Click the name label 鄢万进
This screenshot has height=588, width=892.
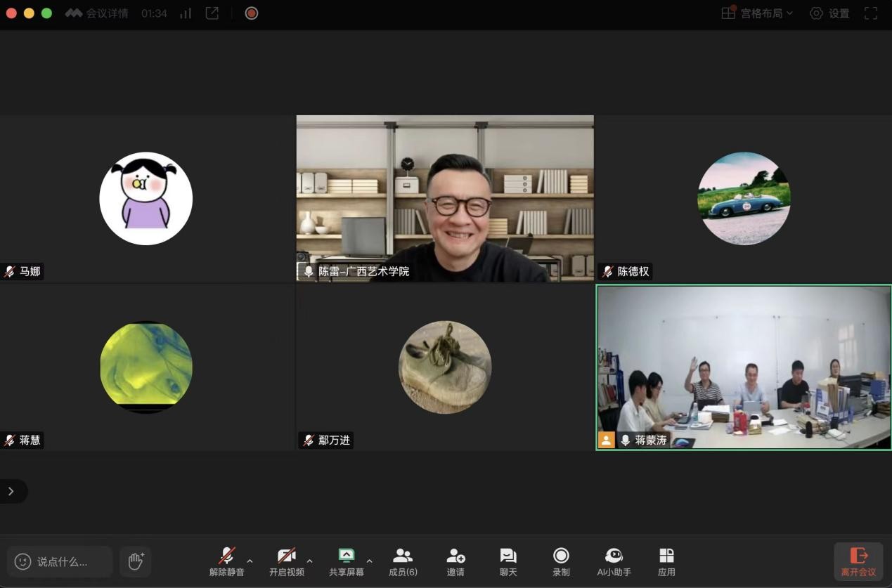coord(335,440)
